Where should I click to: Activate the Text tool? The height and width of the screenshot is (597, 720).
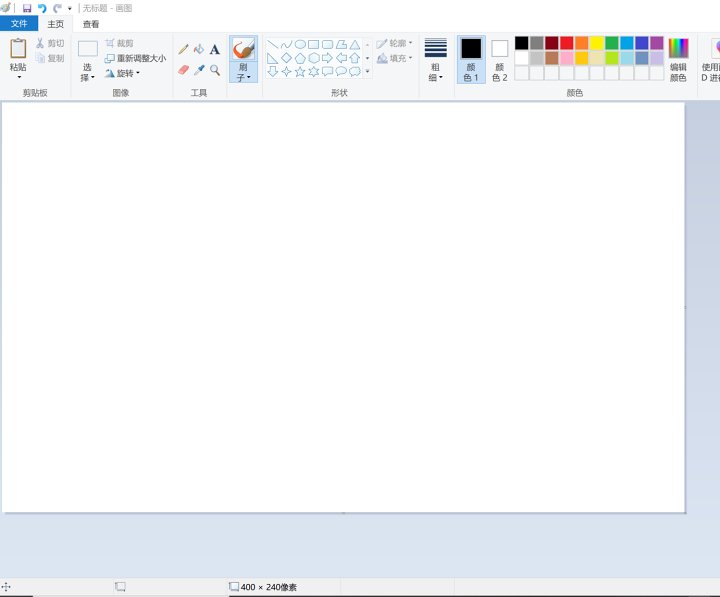coord(215,49)
